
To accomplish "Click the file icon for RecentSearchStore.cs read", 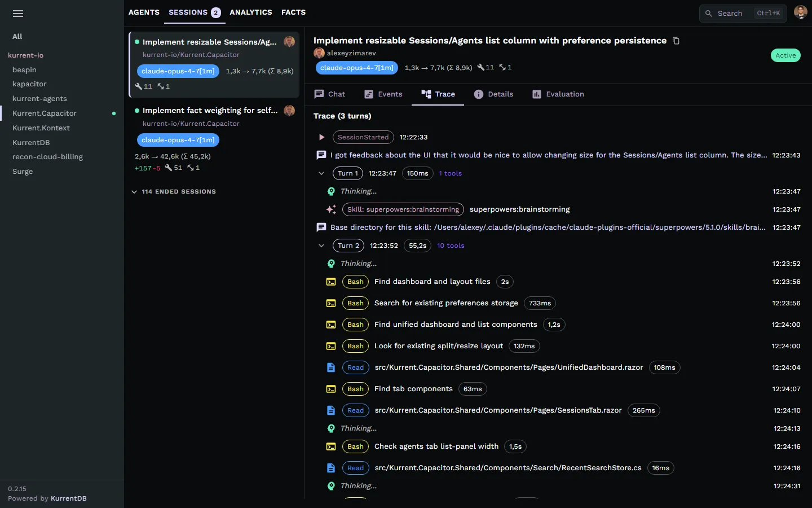I will tap(331, 468).
